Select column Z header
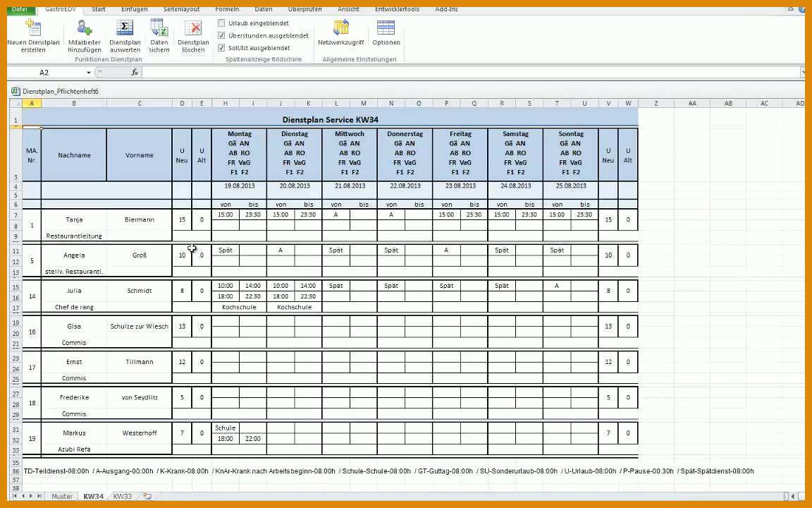This screenshot has height=508, width=812. pyautogui.click(x=656, y=103)
